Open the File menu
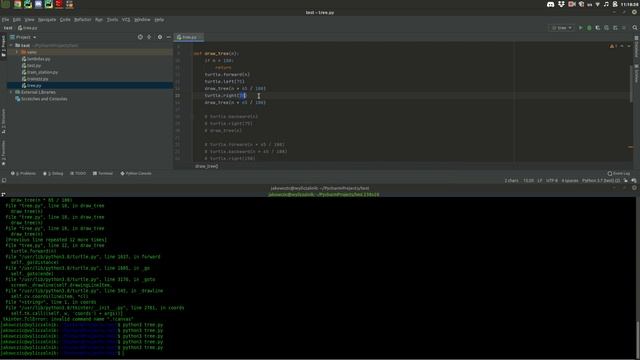 (x=5, y=20)
